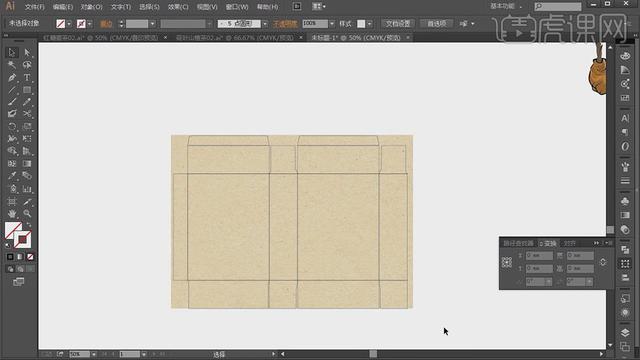Select the Type tool
The width and height of the screenshot is (640, 360).
point(27,78)
